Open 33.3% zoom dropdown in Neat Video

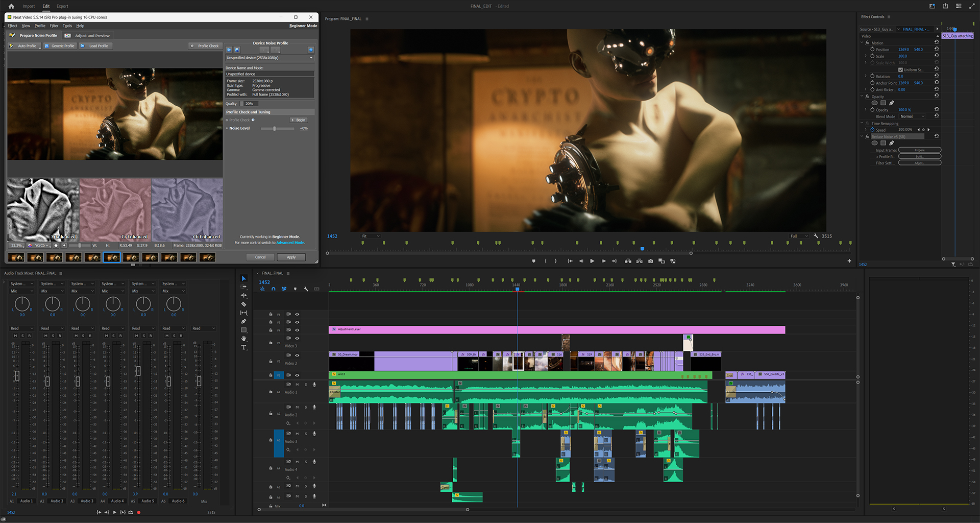point(17,245)
